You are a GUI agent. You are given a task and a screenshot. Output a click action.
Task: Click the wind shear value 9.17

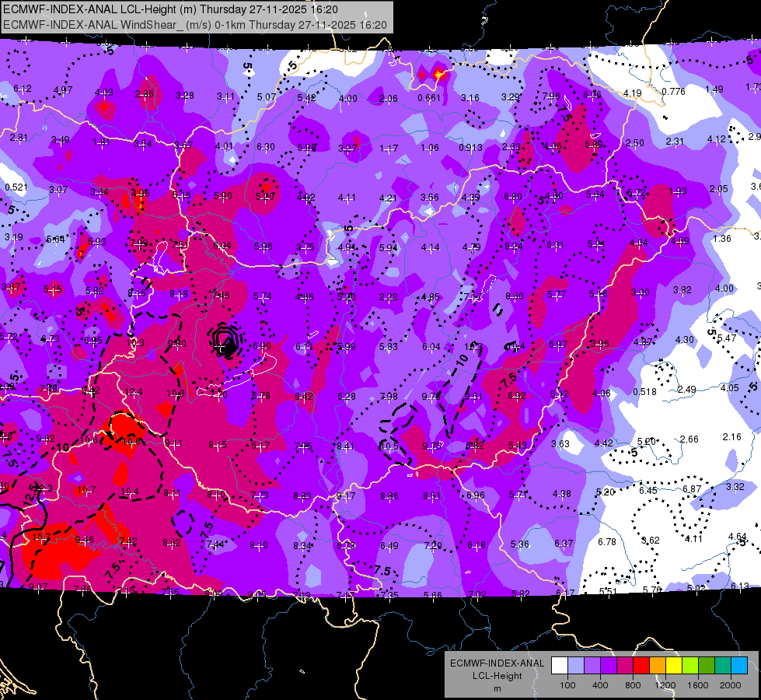tap(345, 496)
